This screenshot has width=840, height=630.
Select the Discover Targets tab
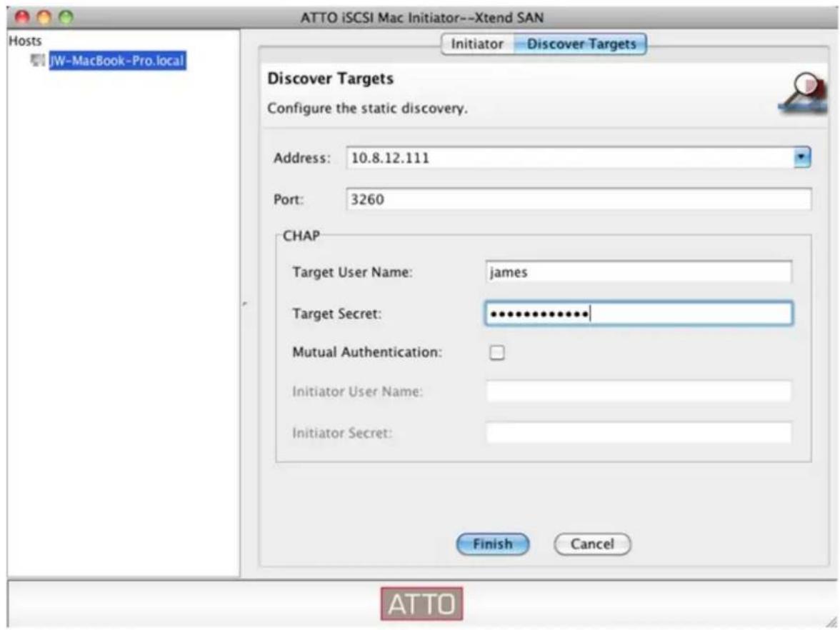(581, 44)
